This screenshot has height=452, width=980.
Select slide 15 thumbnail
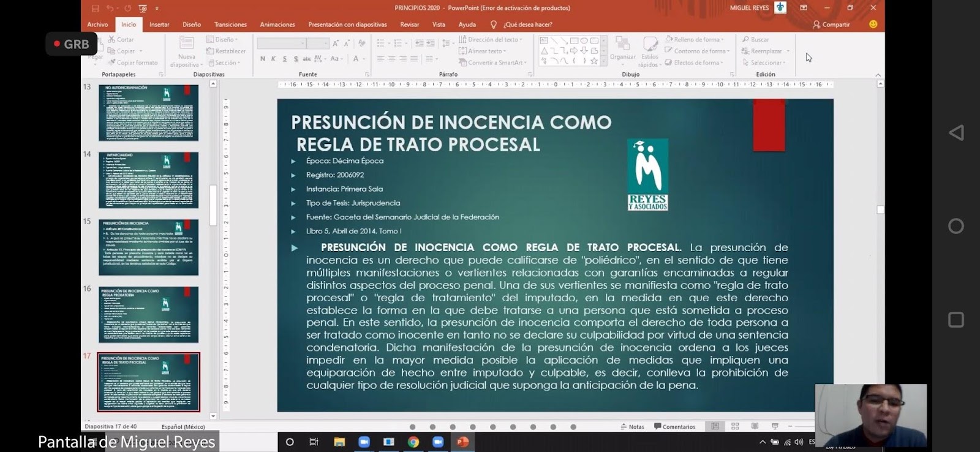[x=149, y=247]
